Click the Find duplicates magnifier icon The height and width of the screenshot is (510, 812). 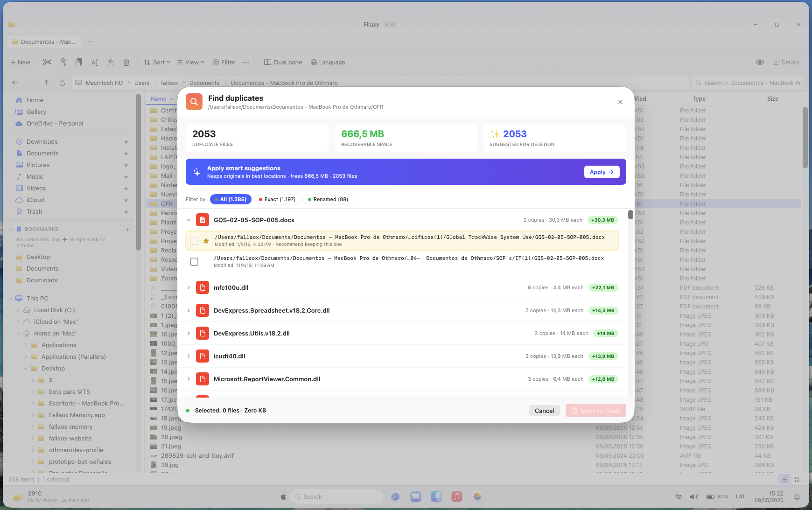[194, 102]
